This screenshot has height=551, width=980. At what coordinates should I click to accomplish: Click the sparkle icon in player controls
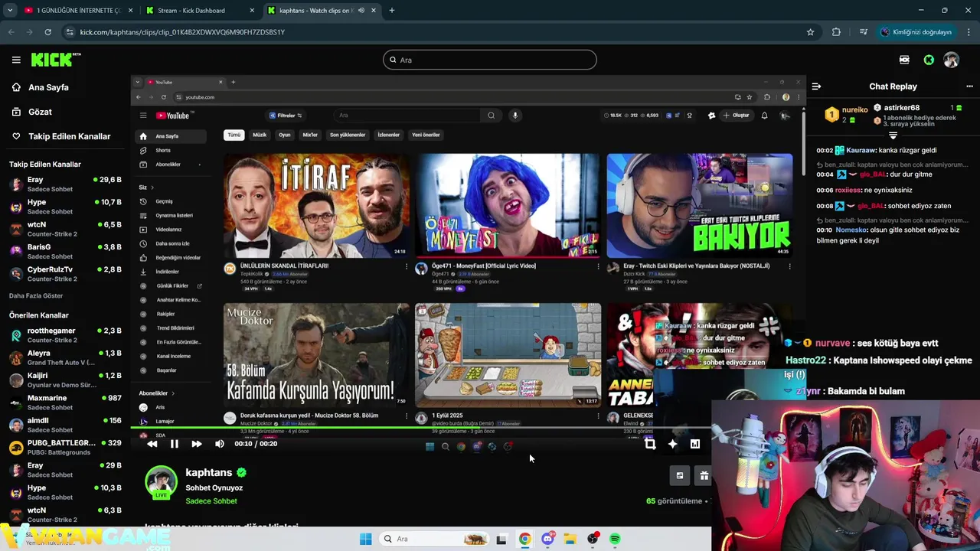pos(672,444)
